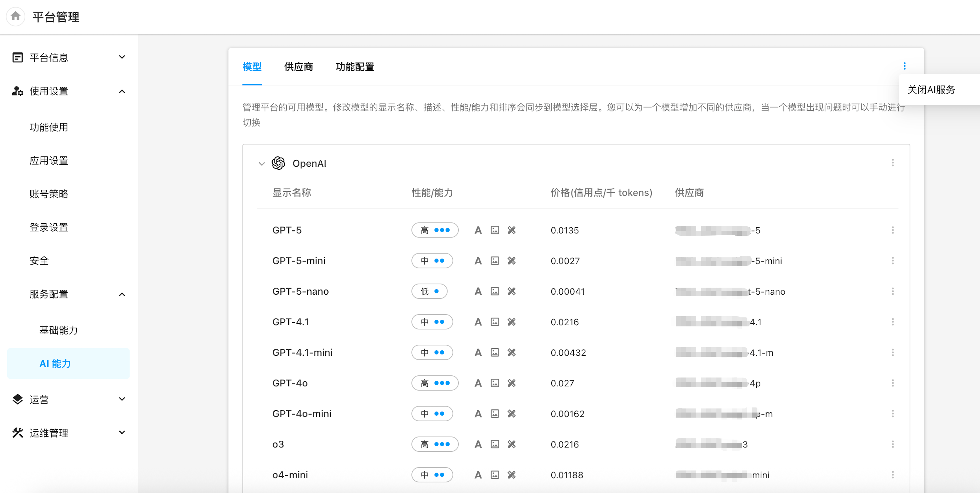Image resolution: width=980 pixels, height=493 pixels.
Task: Open OpenAI group's three-dot menu
Action: click(892, 163)
